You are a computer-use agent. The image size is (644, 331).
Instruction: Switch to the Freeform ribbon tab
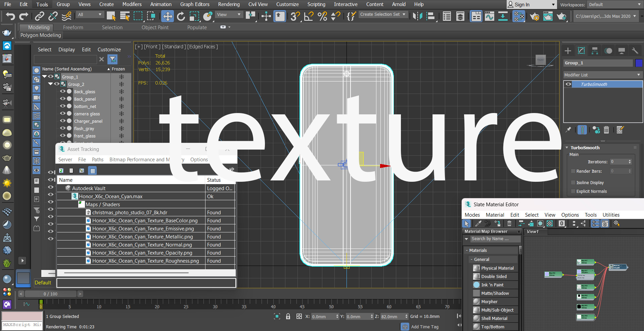[x=73, y=27]
